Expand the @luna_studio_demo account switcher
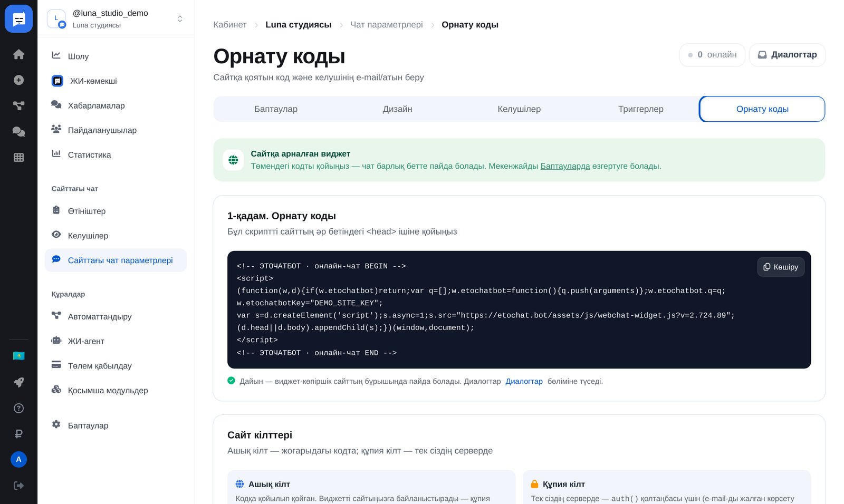844x504 pixels. pos(116,18)
